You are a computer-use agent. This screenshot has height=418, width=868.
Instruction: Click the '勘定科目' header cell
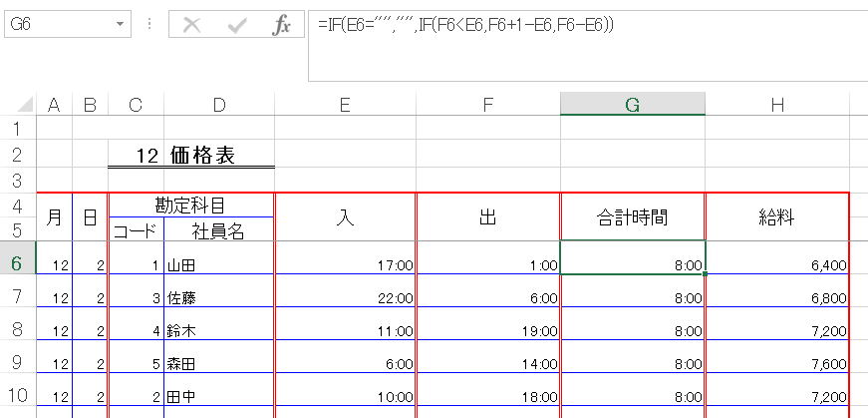coord(191,206)
